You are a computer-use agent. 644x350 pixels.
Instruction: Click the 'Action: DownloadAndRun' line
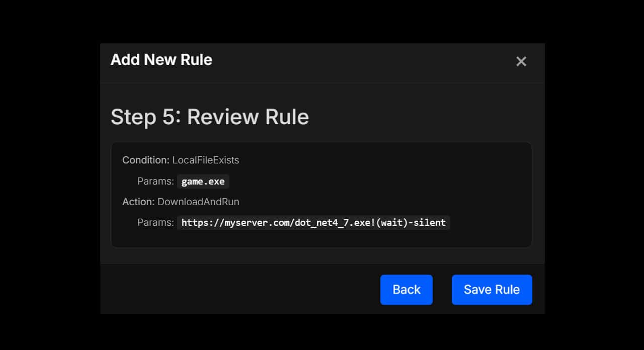point(181,202)
